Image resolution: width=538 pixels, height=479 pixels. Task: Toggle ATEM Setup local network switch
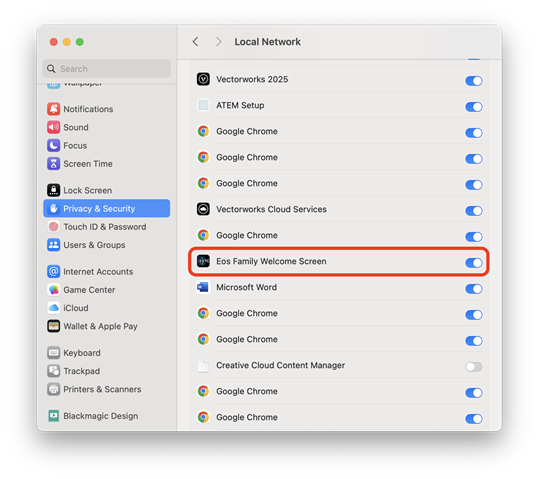tap(473, 107)
